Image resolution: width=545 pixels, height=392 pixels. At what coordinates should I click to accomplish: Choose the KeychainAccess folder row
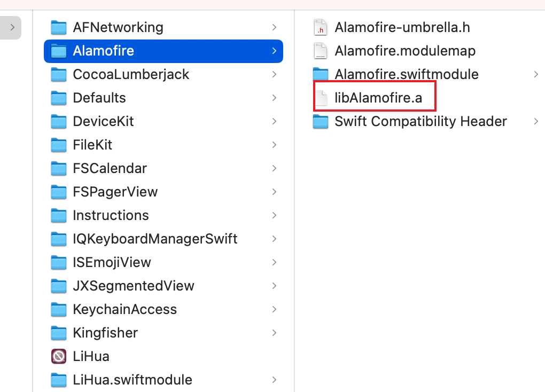pyautogui.click(x=163, y=309)
